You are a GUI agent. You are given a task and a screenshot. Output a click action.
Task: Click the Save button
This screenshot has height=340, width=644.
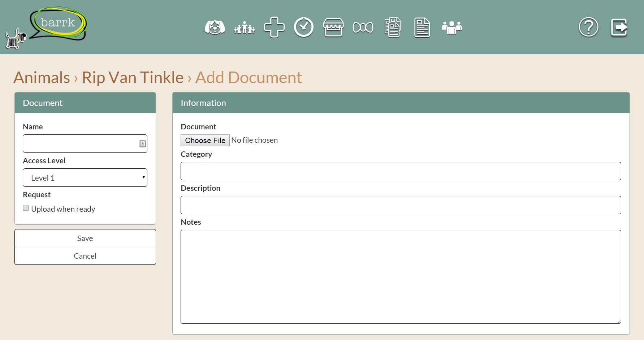[85, 238]
